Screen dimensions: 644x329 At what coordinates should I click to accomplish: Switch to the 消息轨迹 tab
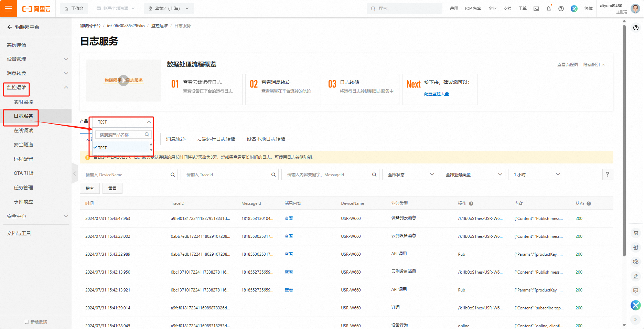pyautogui.click(x=175, y=139)
